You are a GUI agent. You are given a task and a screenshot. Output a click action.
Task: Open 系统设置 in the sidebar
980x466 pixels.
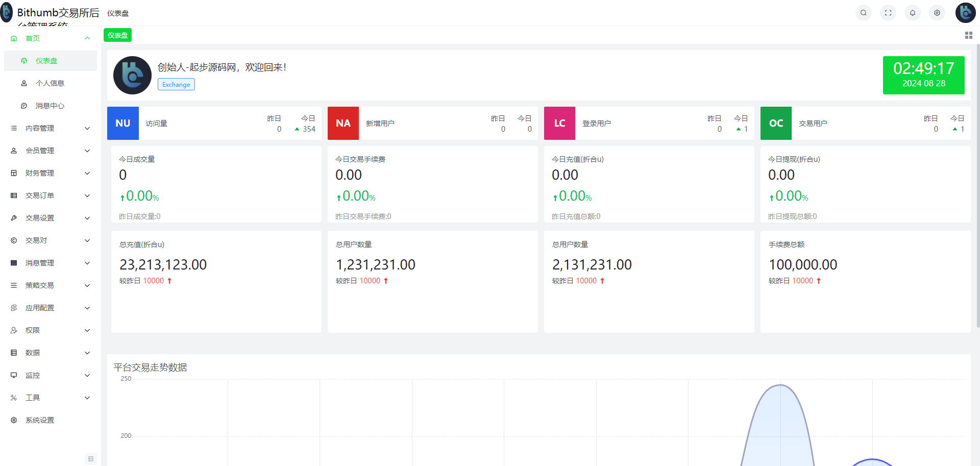40,420
